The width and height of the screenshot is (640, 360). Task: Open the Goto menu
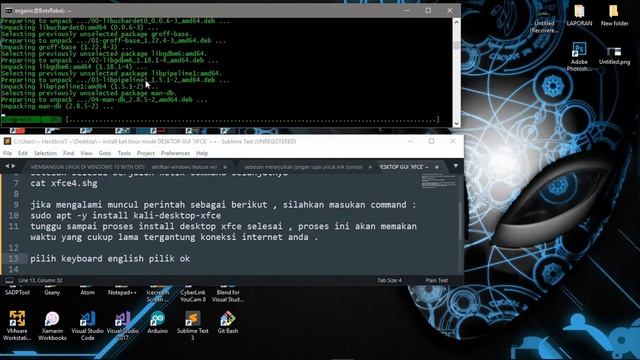(105, 153)
